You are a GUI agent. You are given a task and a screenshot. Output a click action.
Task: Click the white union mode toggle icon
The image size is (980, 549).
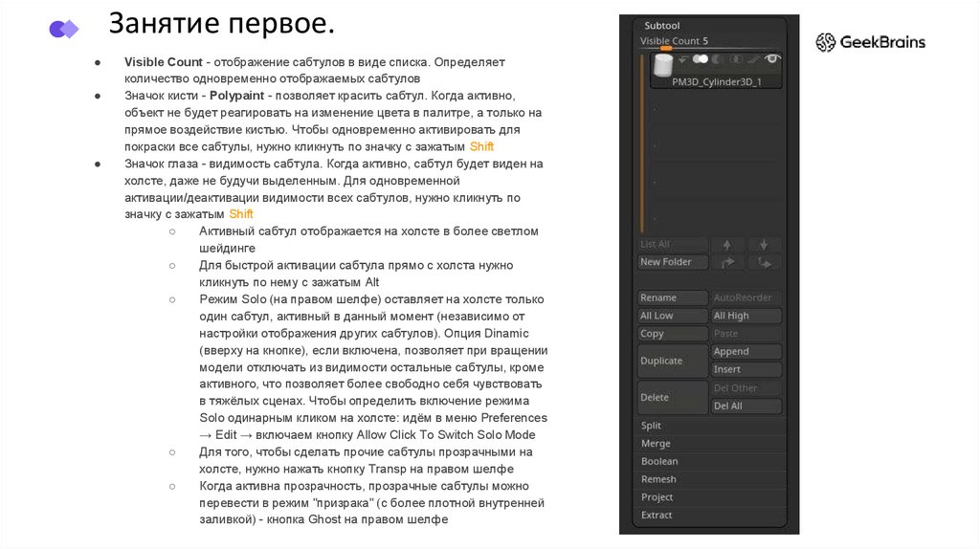coord(700,59)
